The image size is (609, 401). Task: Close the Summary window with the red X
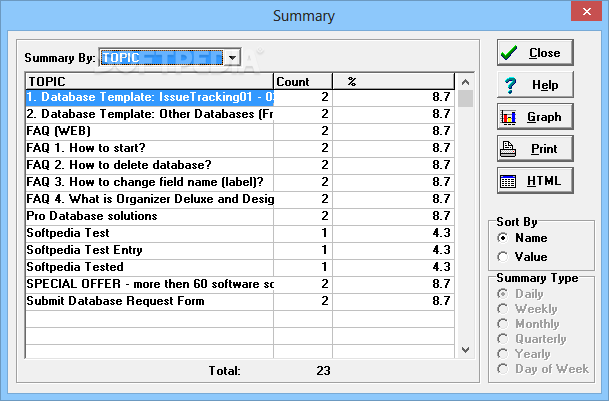tap(586, 12)
